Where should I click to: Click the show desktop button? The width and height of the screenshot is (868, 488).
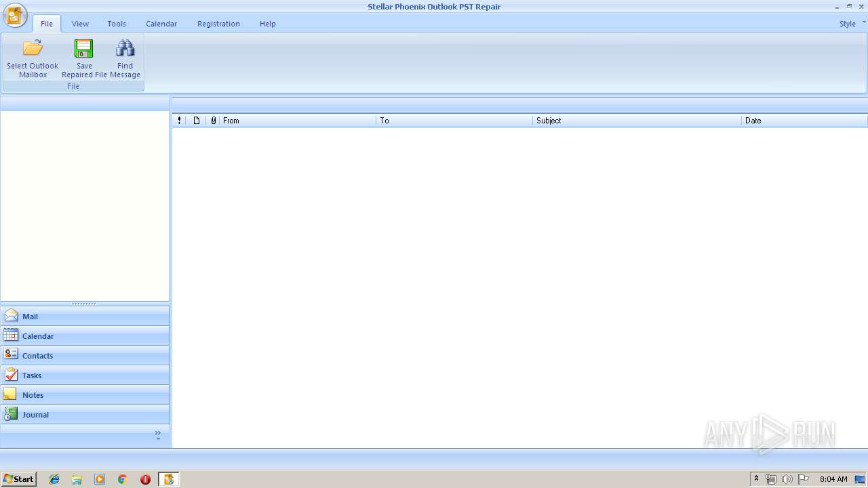[861, 479]
